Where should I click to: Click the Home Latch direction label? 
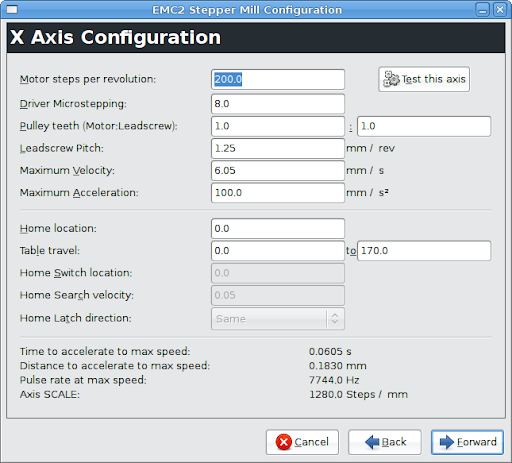(76, 318)
